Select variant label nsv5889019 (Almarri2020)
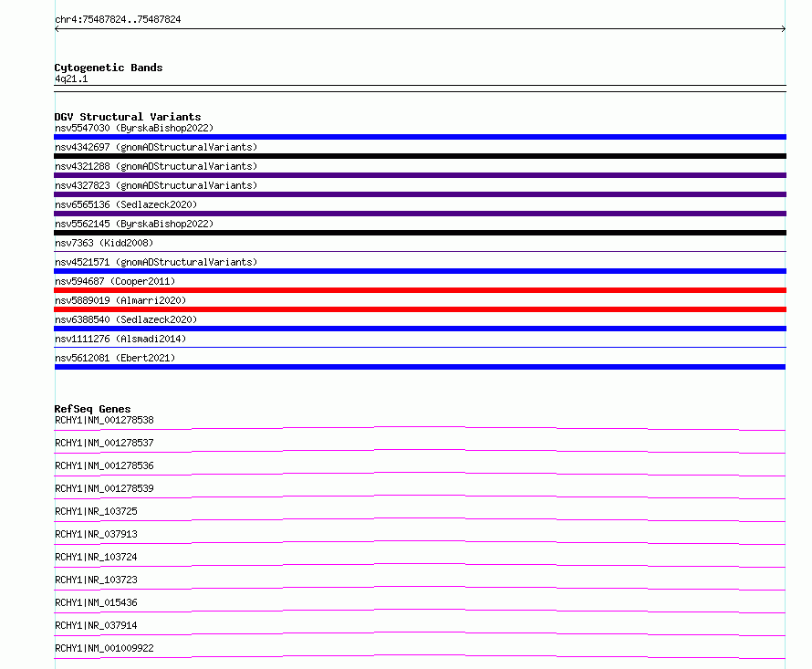 (120, 300)
